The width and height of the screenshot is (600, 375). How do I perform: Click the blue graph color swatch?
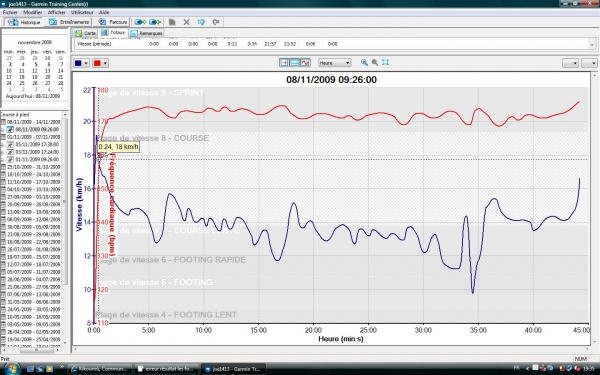point(78,63)
